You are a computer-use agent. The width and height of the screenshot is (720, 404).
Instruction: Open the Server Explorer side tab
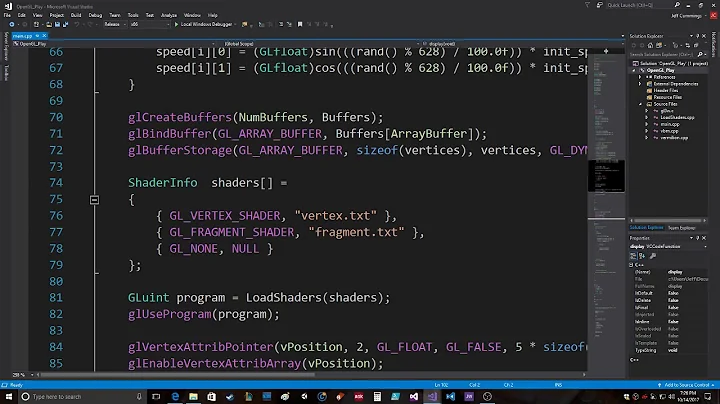(x=6, y=46)
